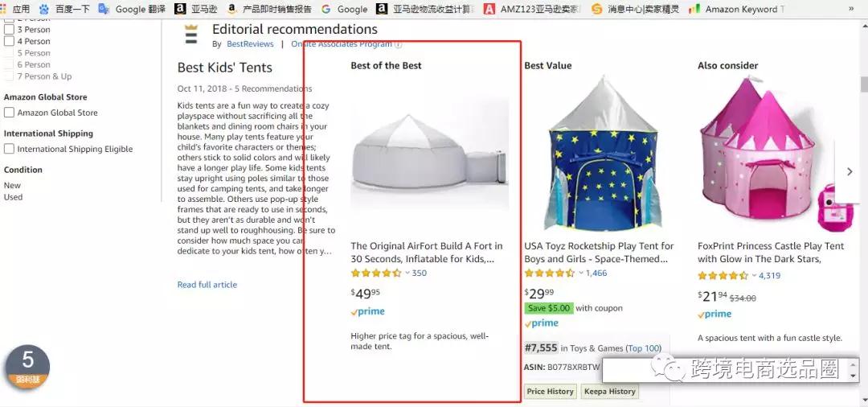Open the AirFort inflatable tent image
Viewport: 868px width, 407px height.
[x=429, y=154]
